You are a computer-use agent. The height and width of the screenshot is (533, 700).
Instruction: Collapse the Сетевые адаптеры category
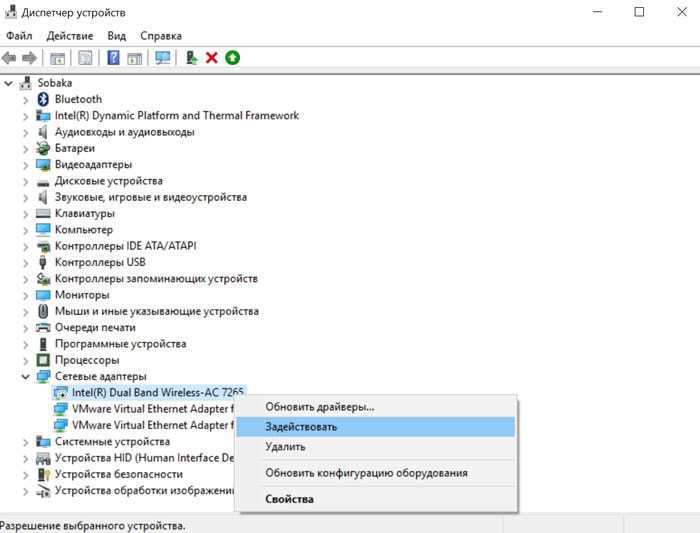pyautogui.click(x=25, y=377)
